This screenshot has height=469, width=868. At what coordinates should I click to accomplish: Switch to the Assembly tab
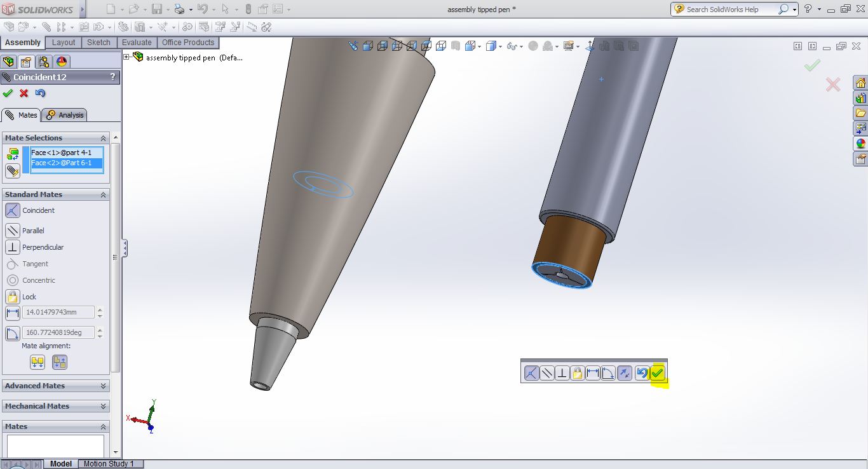click(x=23, y=43)
